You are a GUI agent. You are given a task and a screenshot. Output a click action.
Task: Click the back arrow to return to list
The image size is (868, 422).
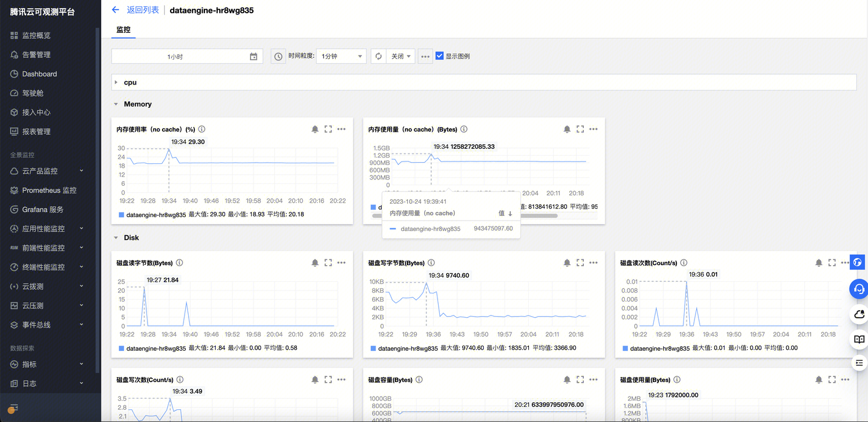click(x=115, y=10)
